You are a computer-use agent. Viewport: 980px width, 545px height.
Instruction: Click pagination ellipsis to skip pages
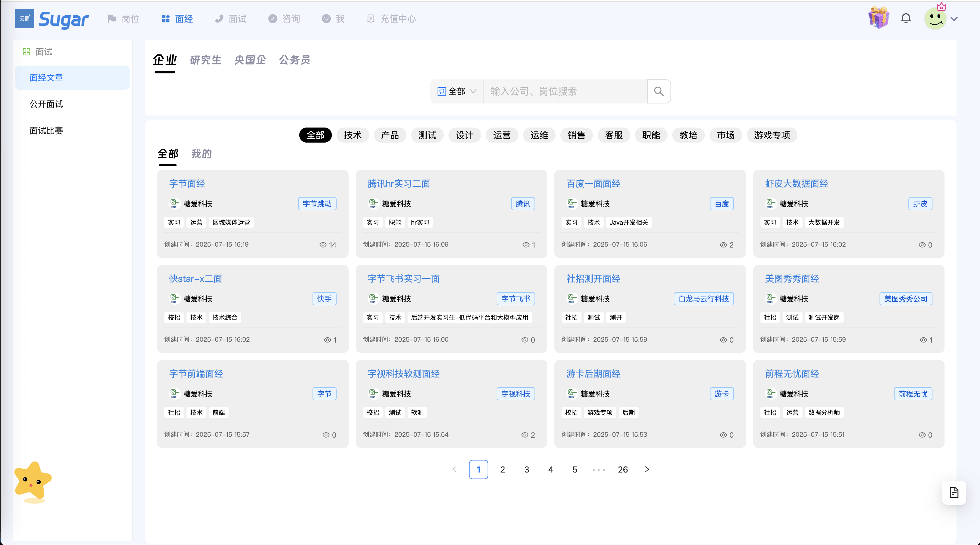598,470
